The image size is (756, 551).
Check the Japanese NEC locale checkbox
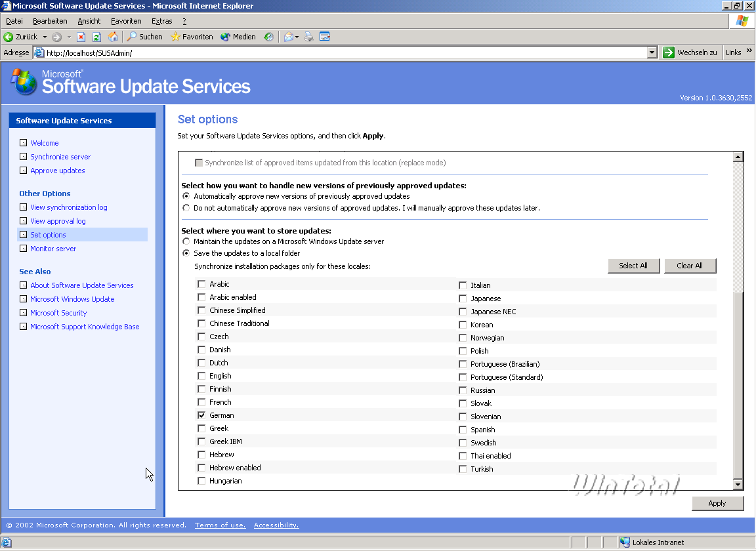click(x=463, y=312)
